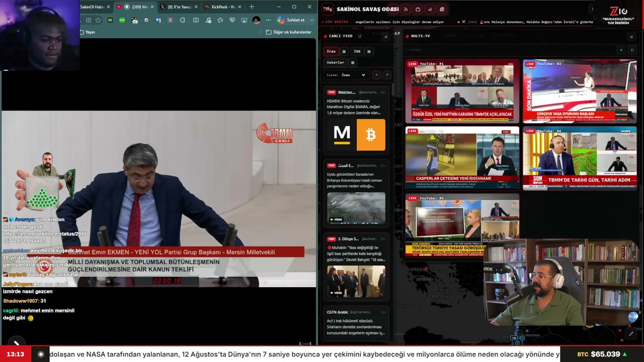The height and width of the screenshot is (362, 644).
Task: Open a new browser tab
Action: [252, 7]
